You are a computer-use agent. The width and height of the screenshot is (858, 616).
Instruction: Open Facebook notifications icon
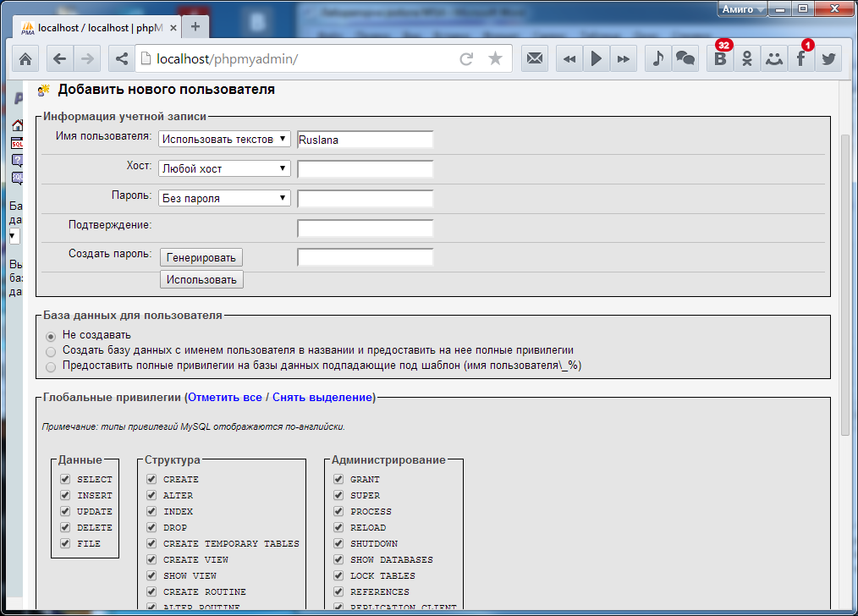(800, 59)
